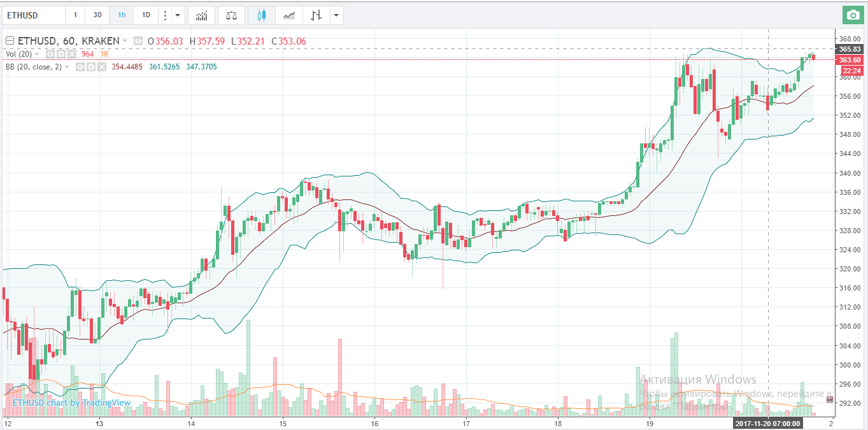Switch to Line chart style

[x=288, y=15]
